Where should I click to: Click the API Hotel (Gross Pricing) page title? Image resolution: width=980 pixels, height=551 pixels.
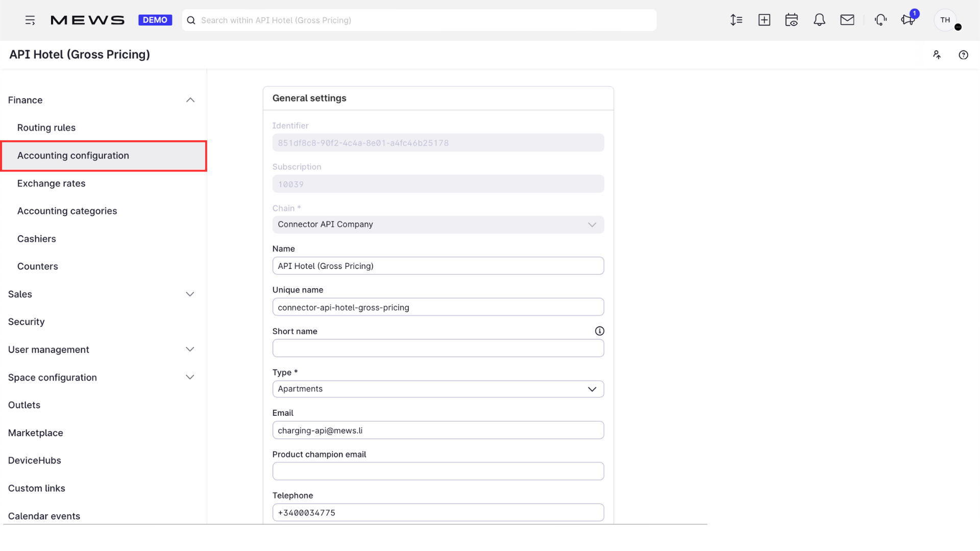click(x=80, y=55)
